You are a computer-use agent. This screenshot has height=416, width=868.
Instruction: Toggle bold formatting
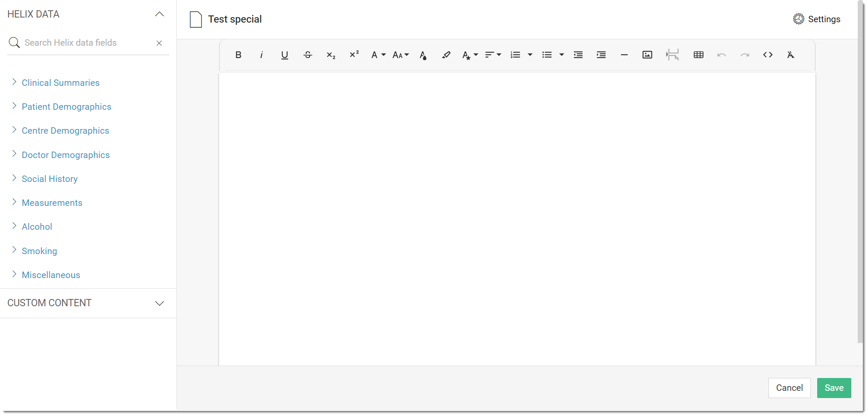click(x=238, y=55)
